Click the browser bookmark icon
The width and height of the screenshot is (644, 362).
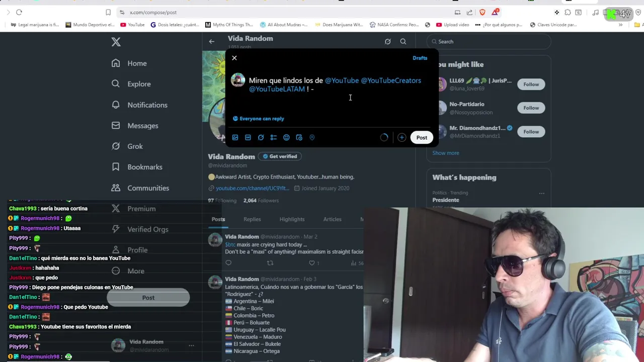[x=108, y=12]
